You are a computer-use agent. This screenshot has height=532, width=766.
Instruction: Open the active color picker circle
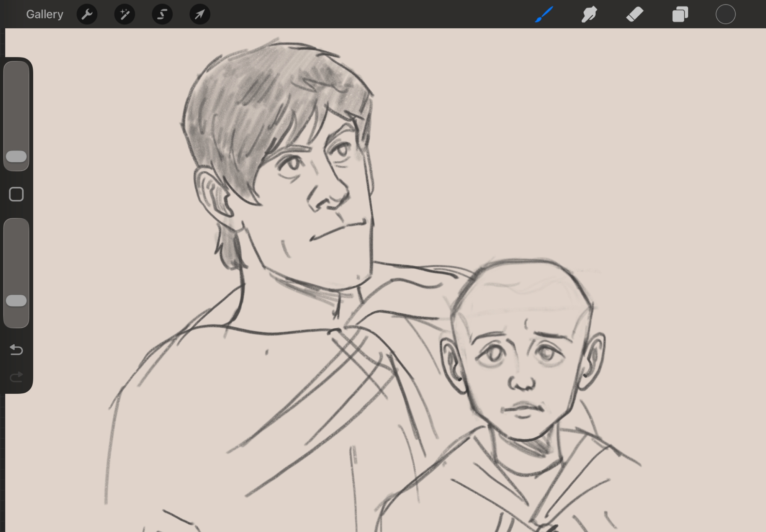point(725,15)
